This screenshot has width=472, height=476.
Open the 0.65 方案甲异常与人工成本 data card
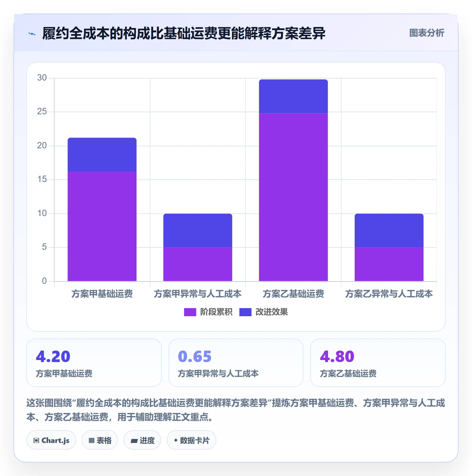click(x=236, y=363)
